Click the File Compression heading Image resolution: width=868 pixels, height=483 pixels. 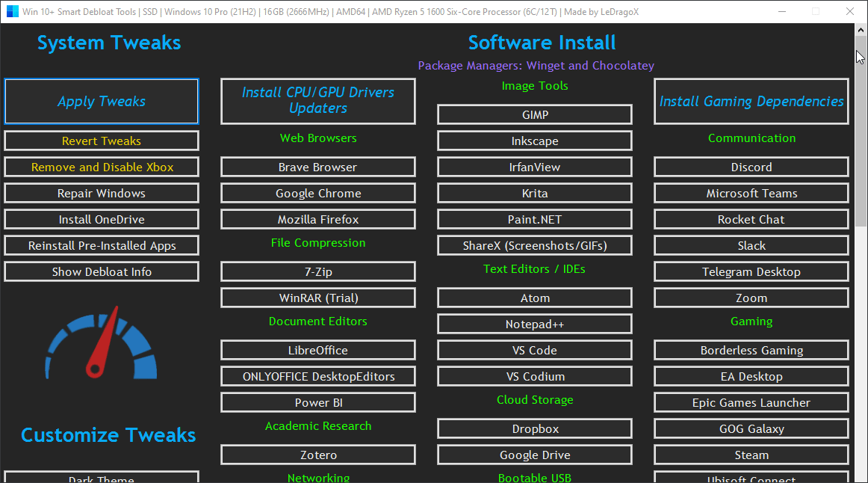(x=318, y=242)
